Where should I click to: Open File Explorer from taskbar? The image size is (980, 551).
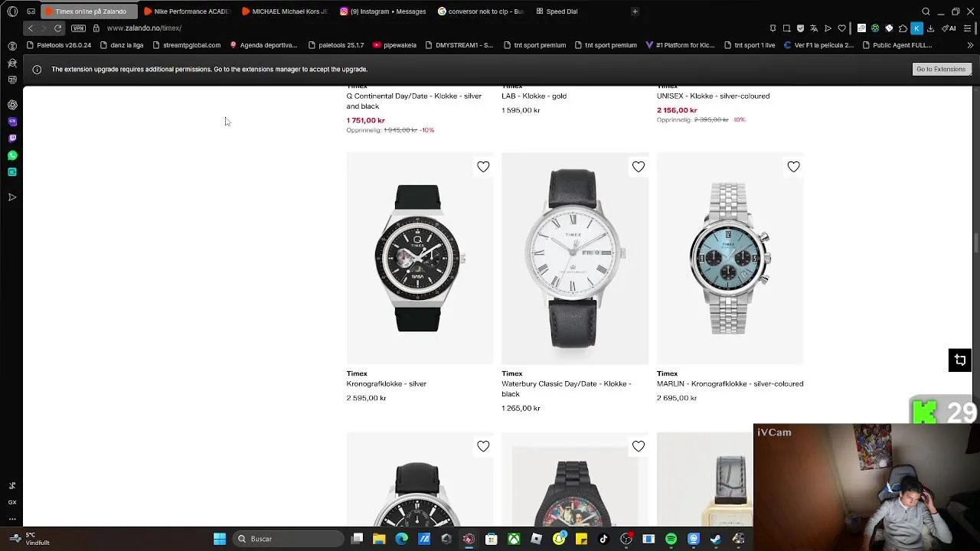379,539
